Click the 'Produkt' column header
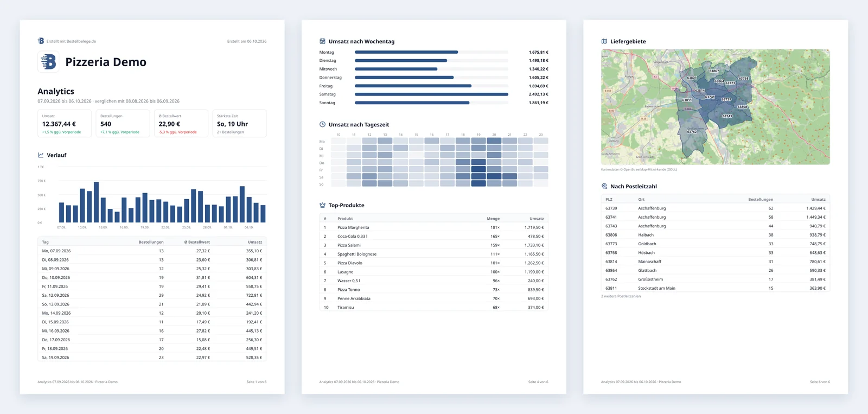Image resolution: width=868 pixels, height=414 pixels. 345,219
